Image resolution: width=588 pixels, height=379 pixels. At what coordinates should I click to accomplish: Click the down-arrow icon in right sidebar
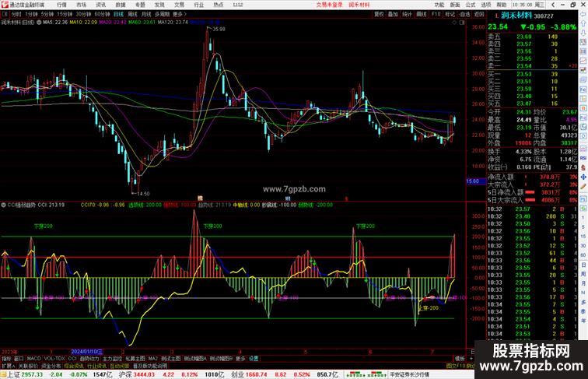(583, 33)
